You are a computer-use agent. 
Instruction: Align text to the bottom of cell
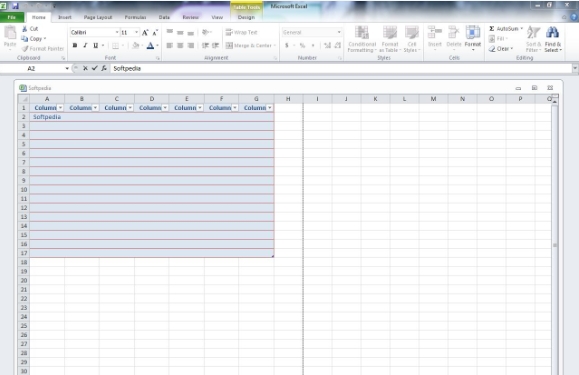(x=191, y=32)
